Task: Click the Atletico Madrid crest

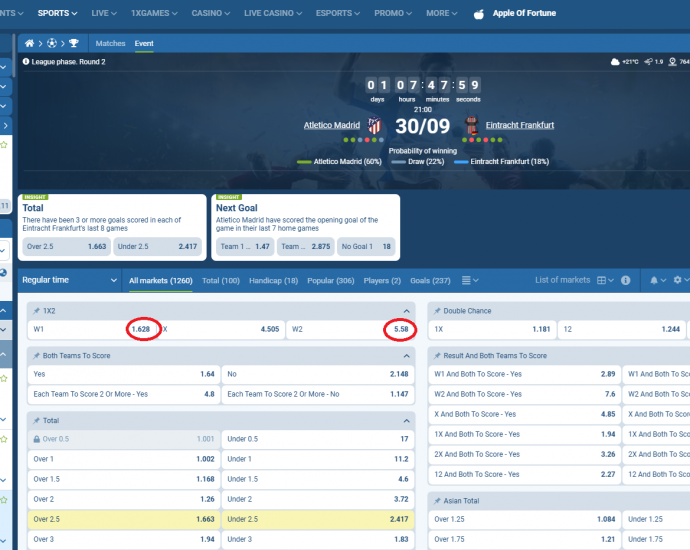Action: (x=374, y=125)
